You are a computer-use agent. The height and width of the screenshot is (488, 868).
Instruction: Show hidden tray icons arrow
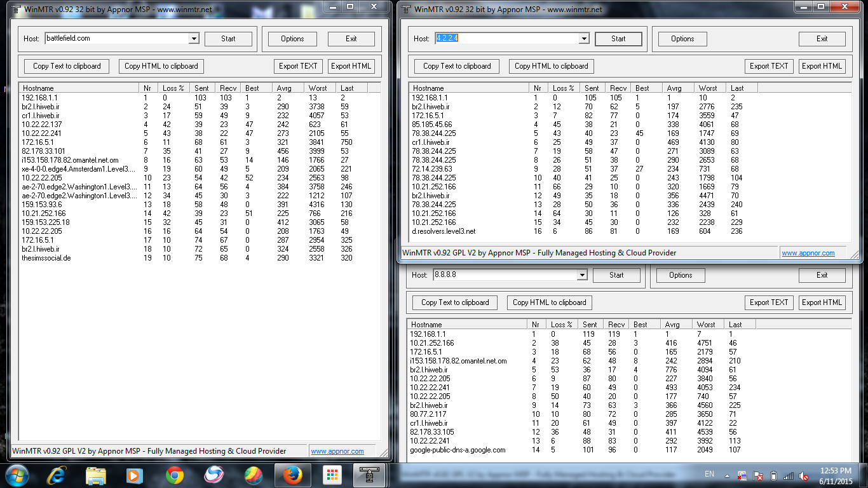[x=727, y=475]
